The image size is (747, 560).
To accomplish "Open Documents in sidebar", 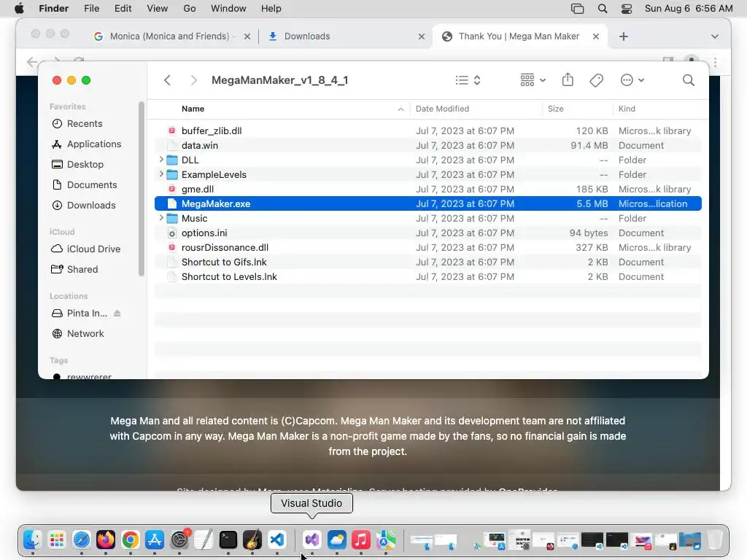I will 85,184.
